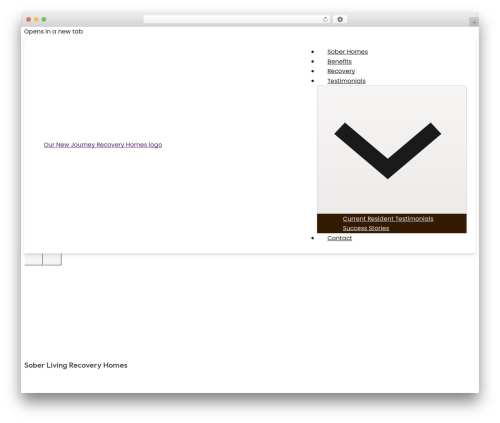
Task: Open the Recovery menu link
Action: tap(341, 71)
